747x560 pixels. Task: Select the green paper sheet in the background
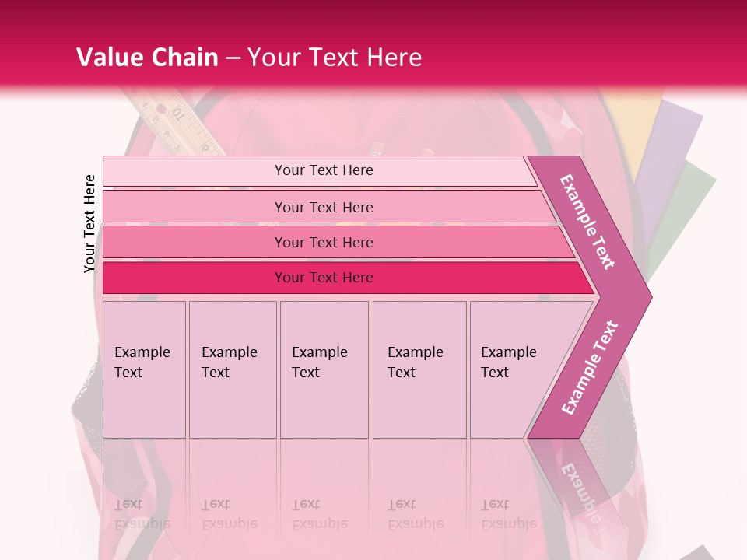tap(685, 210)
